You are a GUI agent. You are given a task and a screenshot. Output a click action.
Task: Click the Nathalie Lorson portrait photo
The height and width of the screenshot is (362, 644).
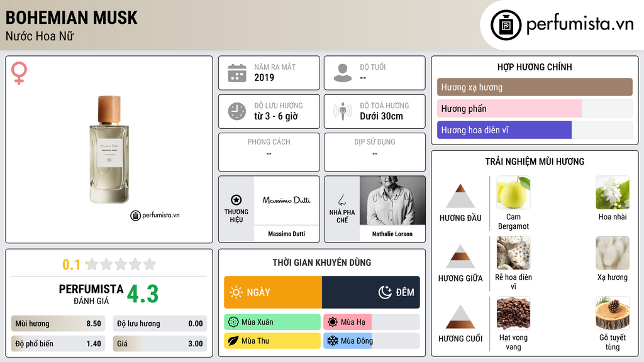[392, 200]
